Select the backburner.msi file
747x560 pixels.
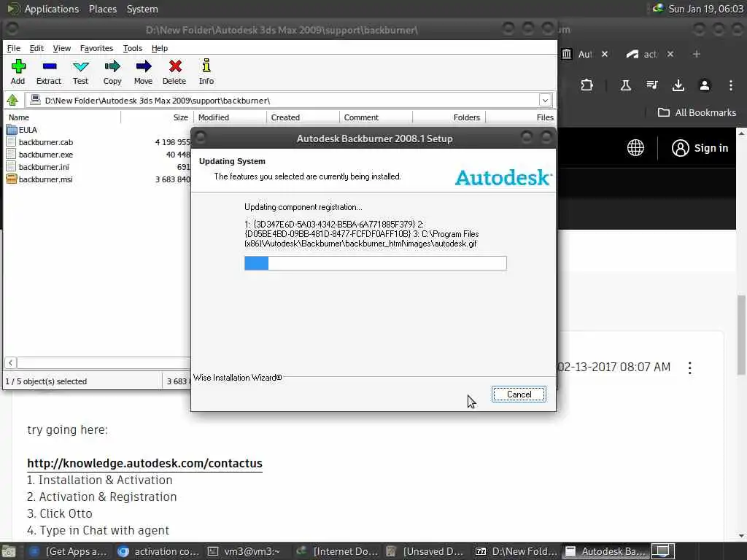40,179
